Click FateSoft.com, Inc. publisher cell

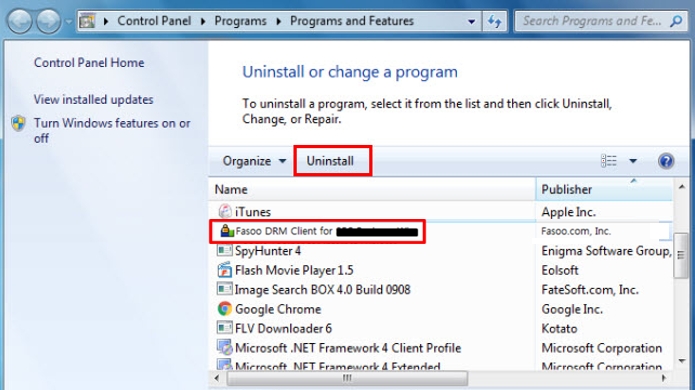[590, 290]
